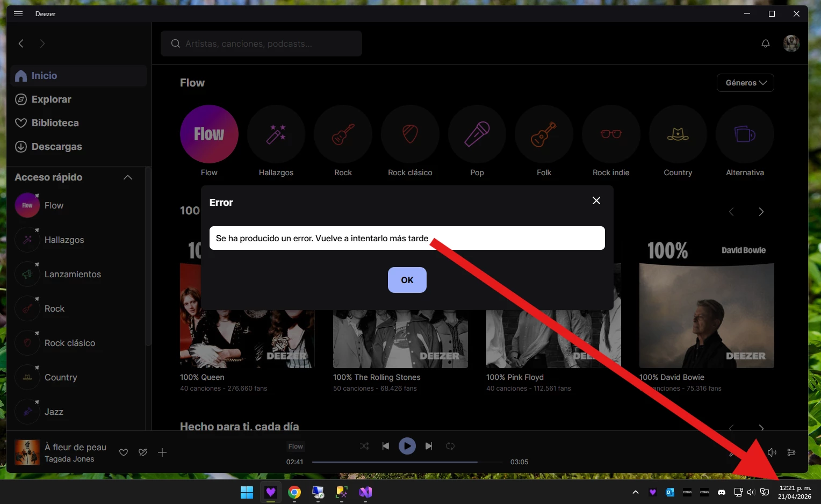Pick the Rock indie glasses circle
Image resolution: width=821 pixels, height=504 pixels.
[x=611, y=134]
